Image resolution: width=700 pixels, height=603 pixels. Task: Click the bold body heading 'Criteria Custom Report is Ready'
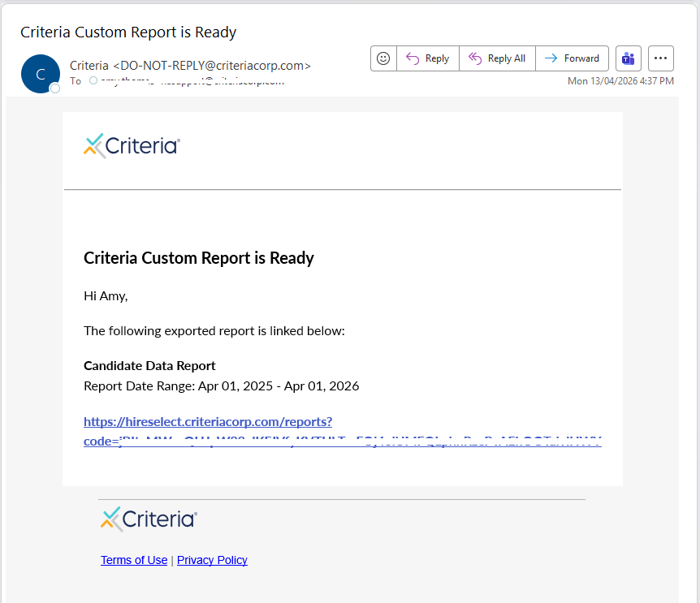point(199,258)
